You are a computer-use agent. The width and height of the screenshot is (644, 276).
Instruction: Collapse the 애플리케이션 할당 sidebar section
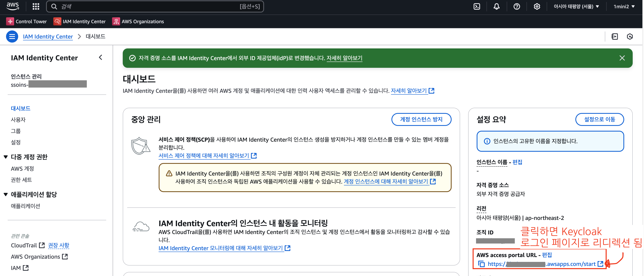pyautogui.click(x=6, y=194)
